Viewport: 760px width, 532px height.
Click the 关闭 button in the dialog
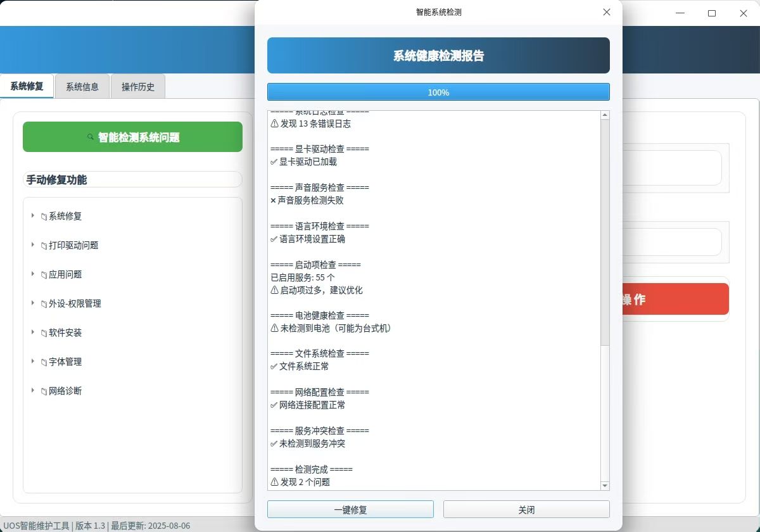[x=526, y=509]
